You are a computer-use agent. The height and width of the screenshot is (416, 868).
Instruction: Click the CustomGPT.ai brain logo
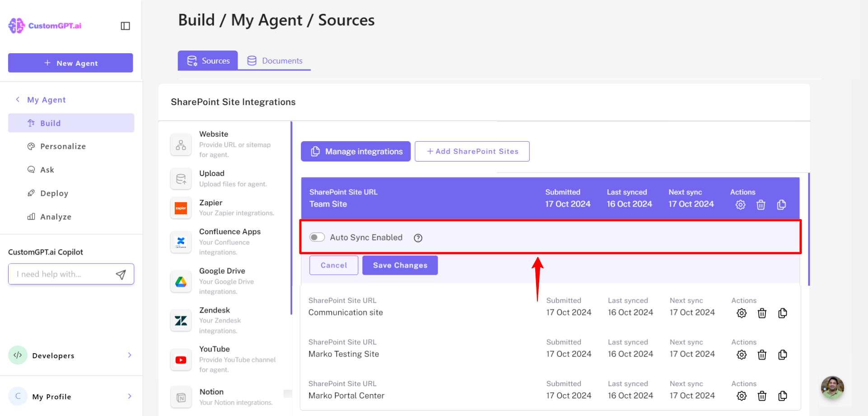pyautogui.click(x=16, y=26)
